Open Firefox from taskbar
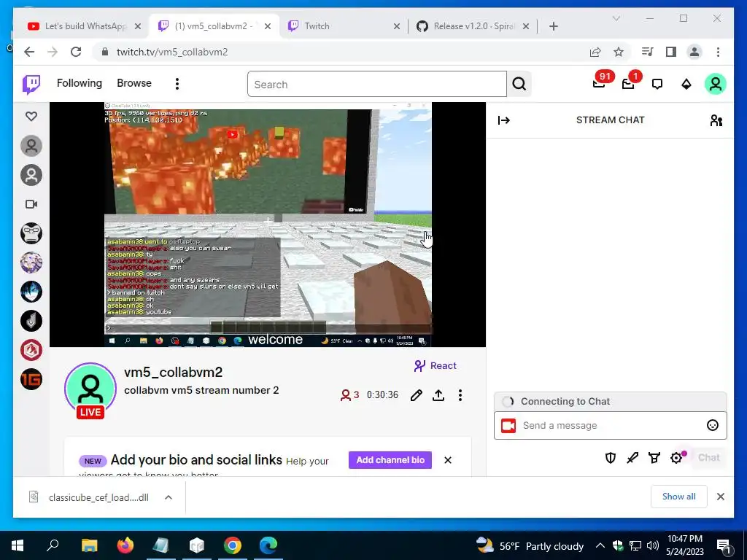The height and width of the screenshot is (560, 747). [x=125, y=545]
